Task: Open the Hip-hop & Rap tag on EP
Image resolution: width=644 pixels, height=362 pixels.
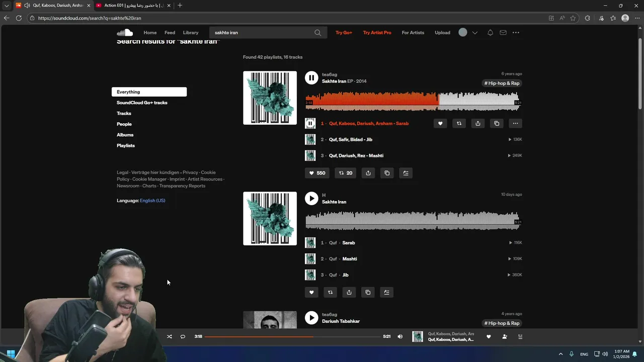Action: 502,83
